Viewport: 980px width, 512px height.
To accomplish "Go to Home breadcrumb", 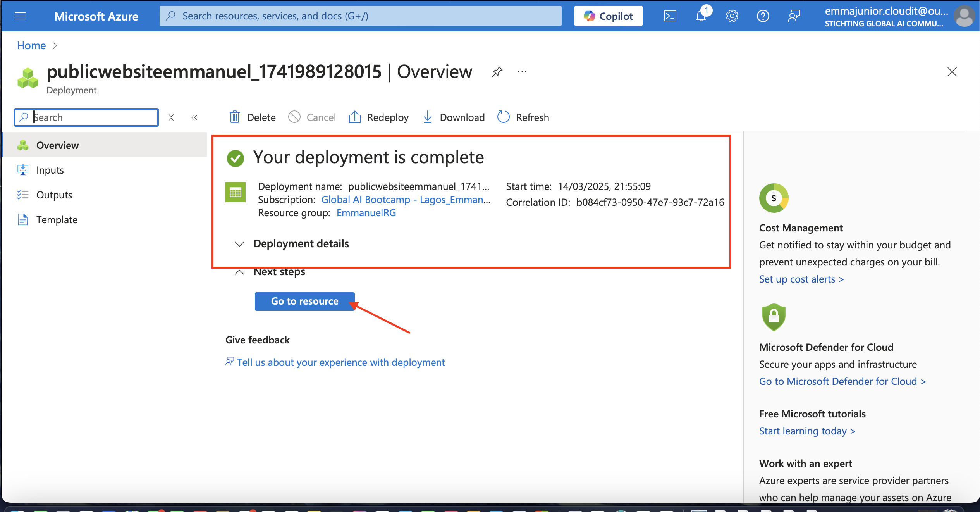I will click(31, 45).
